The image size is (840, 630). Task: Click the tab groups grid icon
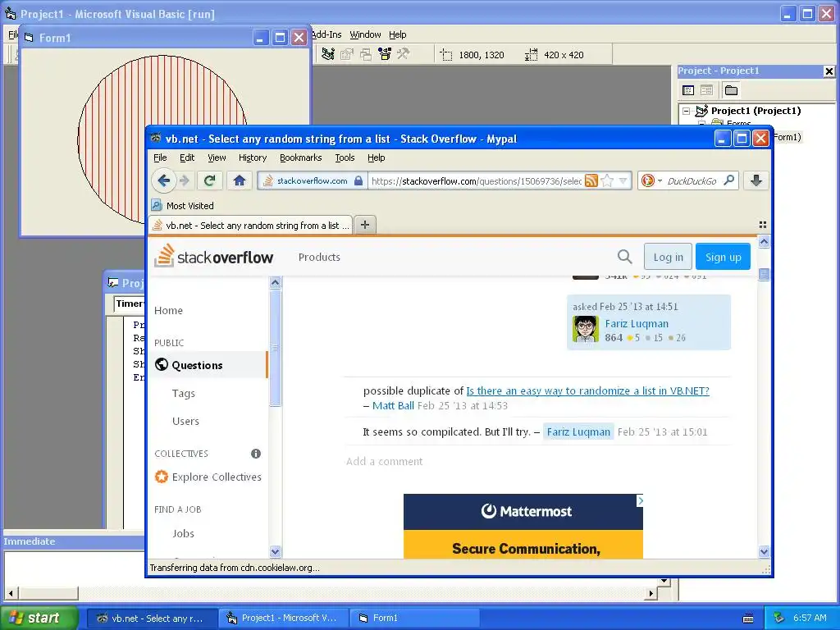[762, 225]
